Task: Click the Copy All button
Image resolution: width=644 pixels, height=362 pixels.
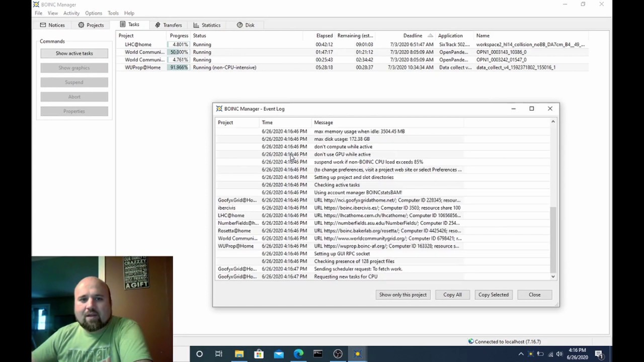Action: [452, 295]
